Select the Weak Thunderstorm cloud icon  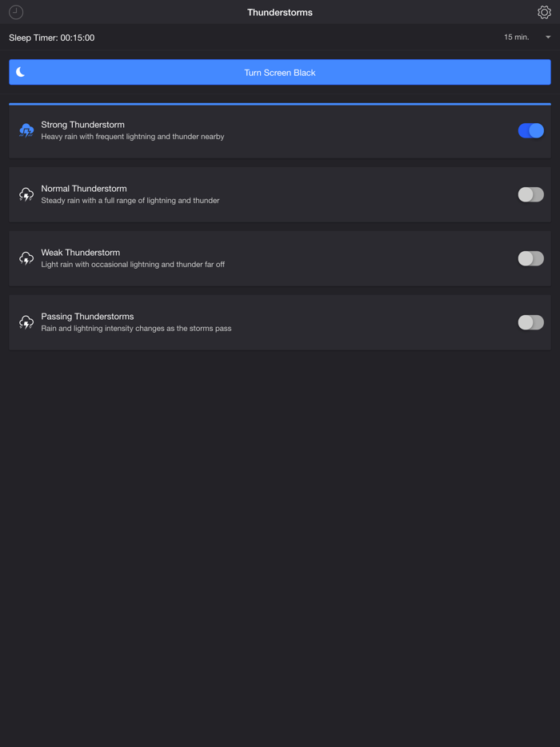(26, 258)
